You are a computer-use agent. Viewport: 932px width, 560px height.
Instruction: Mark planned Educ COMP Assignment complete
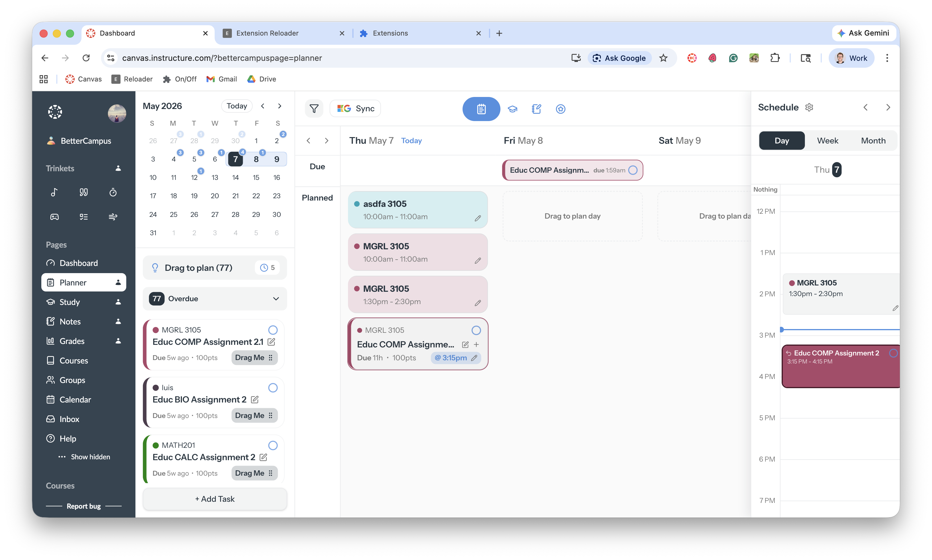click(476, 330)
